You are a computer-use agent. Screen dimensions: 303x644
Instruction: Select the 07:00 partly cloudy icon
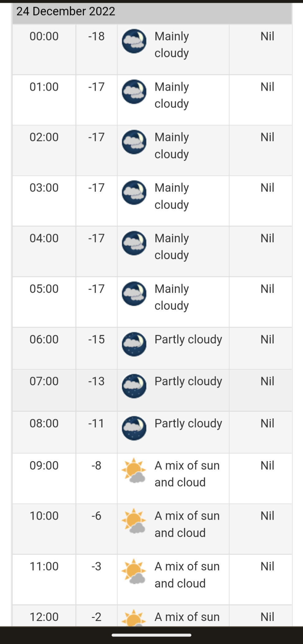pyautogui.click(x=134, y=386)
